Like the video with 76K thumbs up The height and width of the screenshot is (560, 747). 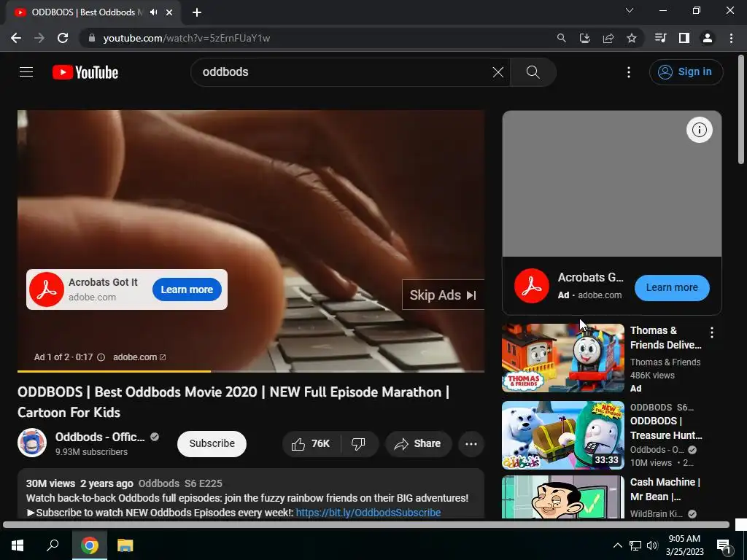311,444
